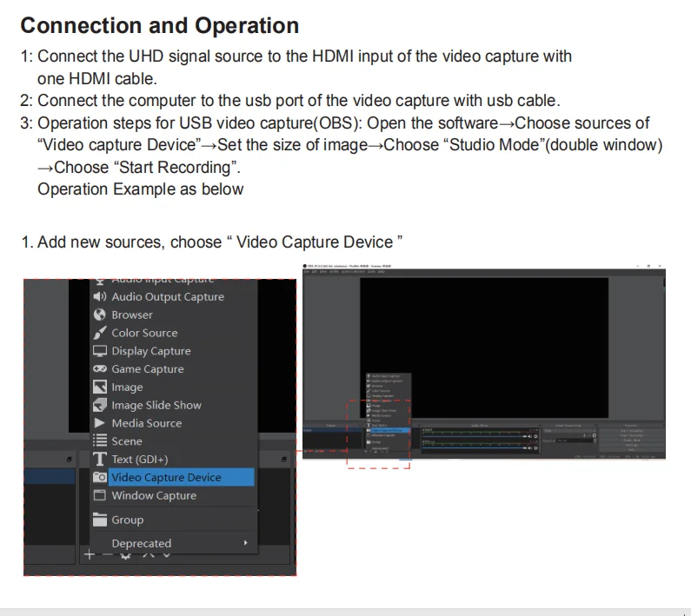Image resolution: width=691 pixels, height=616 pixels.
Task: Open the File menu in the small OBS window
Action: [x=306, y=271]
